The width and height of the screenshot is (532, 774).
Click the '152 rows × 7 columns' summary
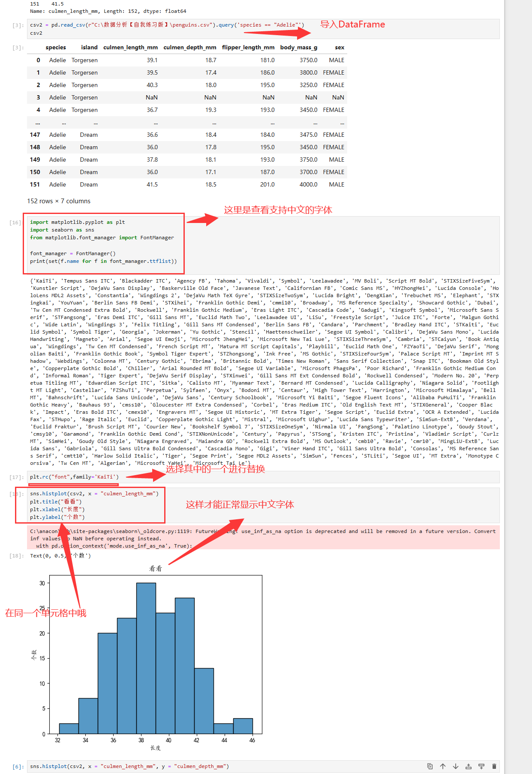(x=59, y=201)
